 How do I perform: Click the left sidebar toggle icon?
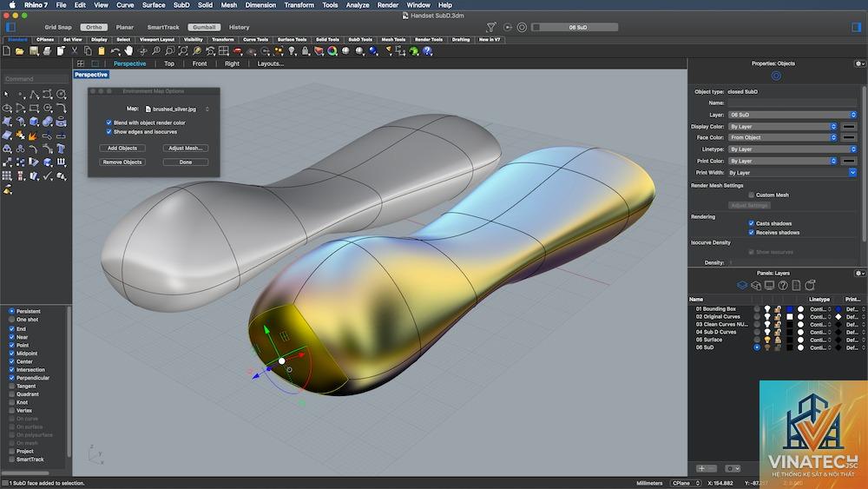(x=10, y=27)
